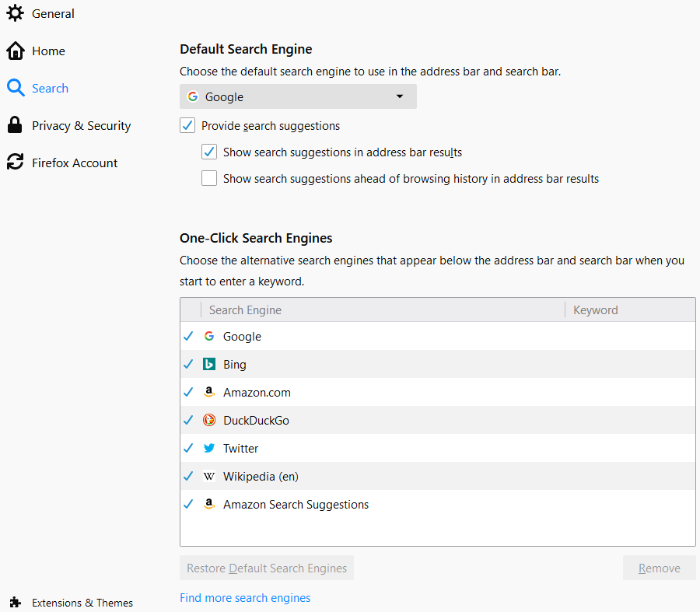Click the Google logo in engine list

209,336
